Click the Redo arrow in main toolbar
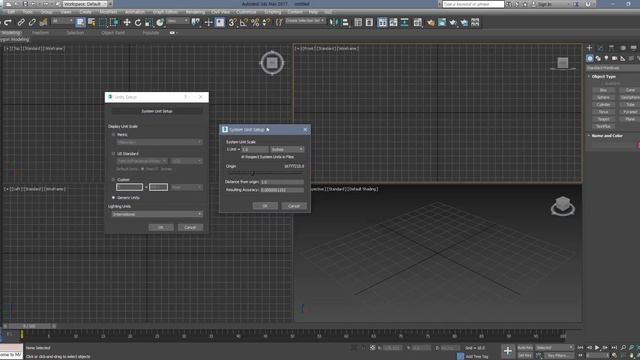The width and height of the screenshot is (640, 360). click(x=8, y=22)
